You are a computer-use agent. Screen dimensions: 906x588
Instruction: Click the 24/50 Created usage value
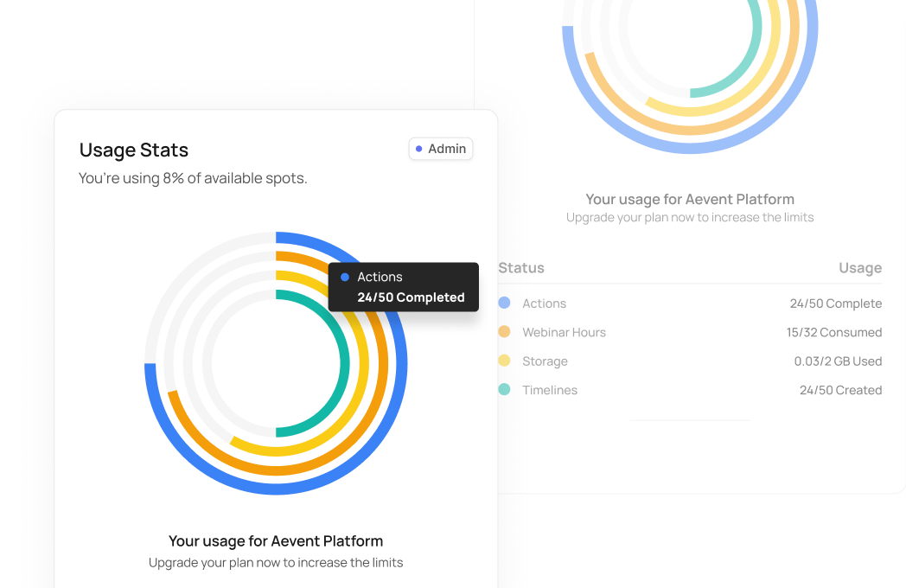(x=840, y=390)
